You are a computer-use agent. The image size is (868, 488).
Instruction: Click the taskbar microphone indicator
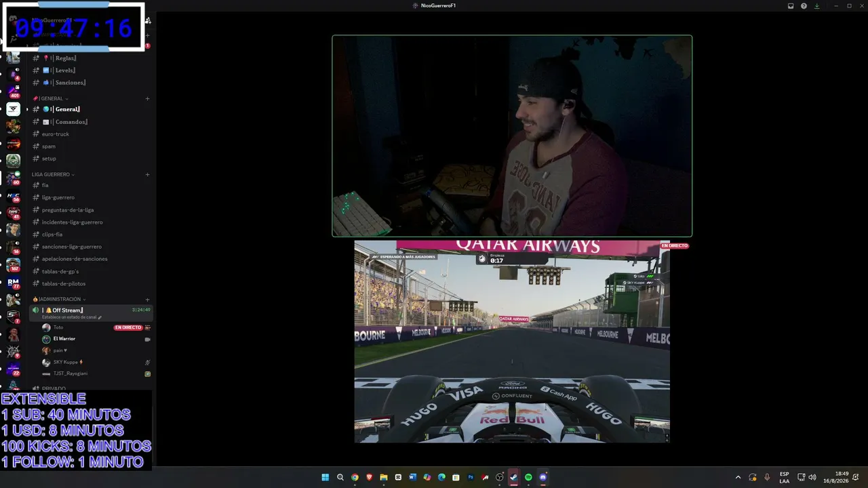click(x=767, y=477)
